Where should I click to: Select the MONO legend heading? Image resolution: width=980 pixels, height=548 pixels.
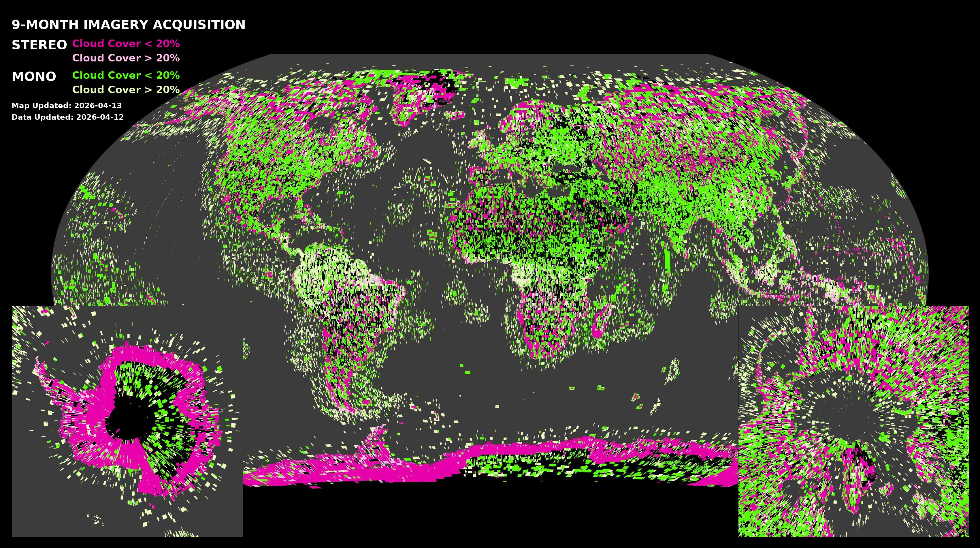tap(34, 76)
